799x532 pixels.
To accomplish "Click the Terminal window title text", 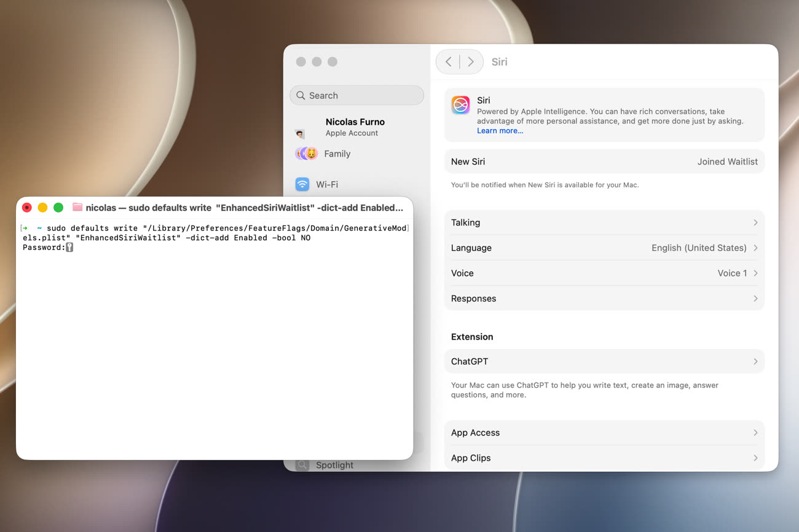I will click(x=245, y=208).
